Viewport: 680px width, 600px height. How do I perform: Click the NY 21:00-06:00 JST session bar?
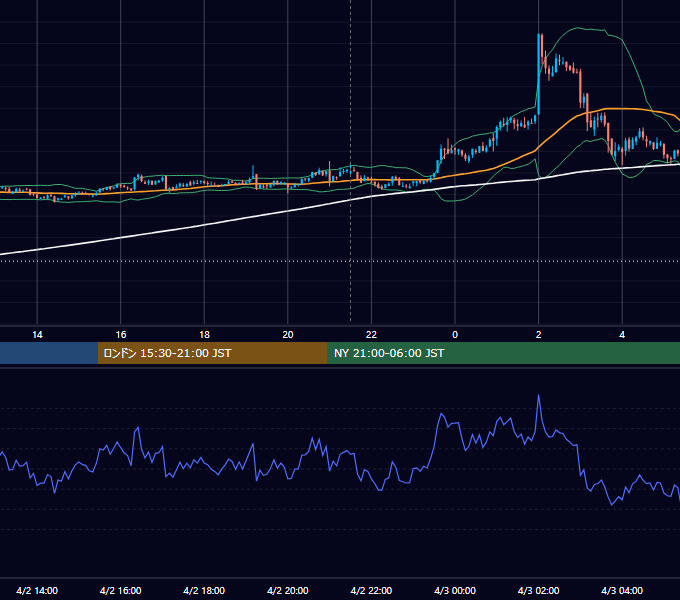point(503,353)
